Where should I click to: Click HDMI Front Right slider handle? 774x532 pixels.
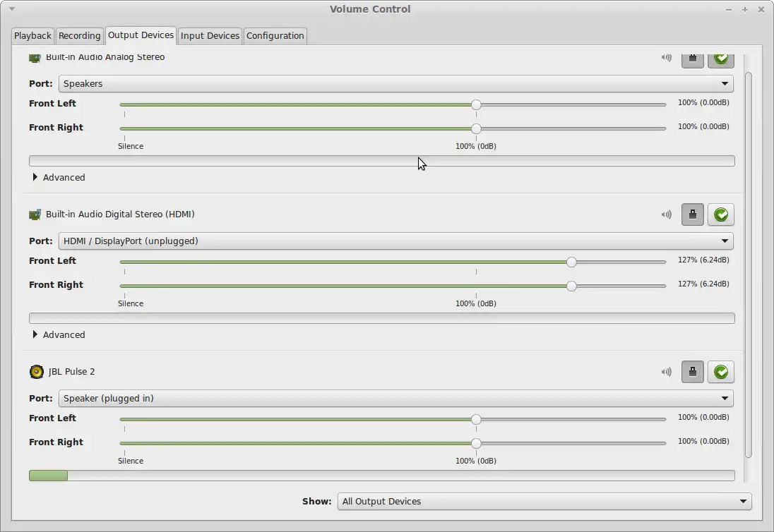point(571,286)
